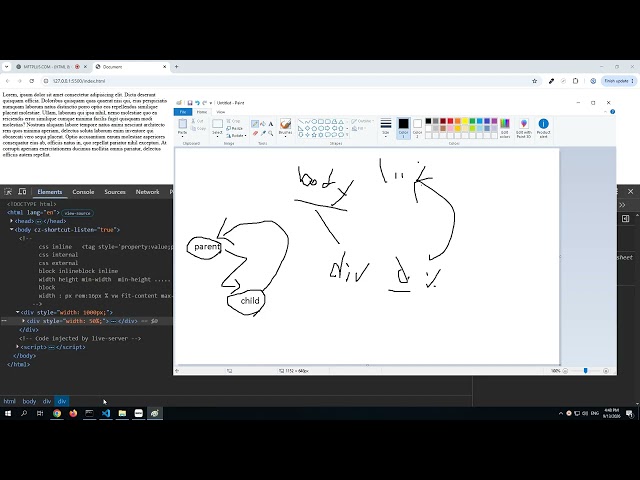Switch to DevTools Network tab

pos(147,192)
